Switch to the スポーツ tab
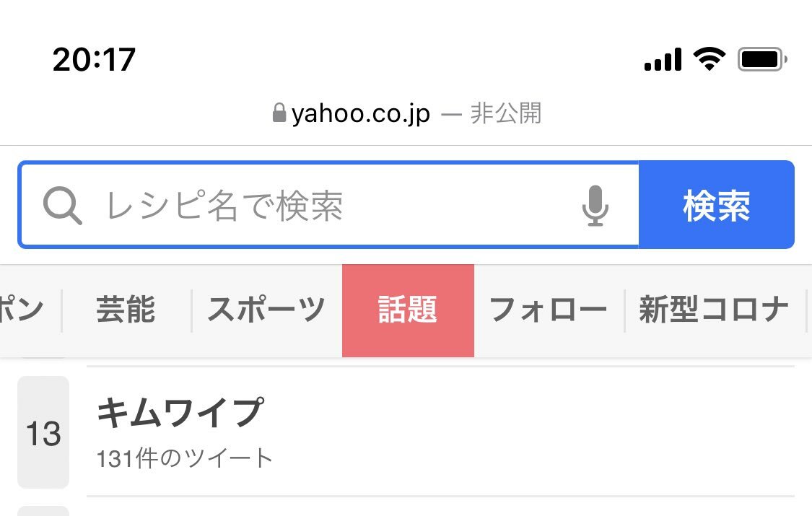Image resolution: width=812 pixels, height=516 pixels. tap(266, 310)
